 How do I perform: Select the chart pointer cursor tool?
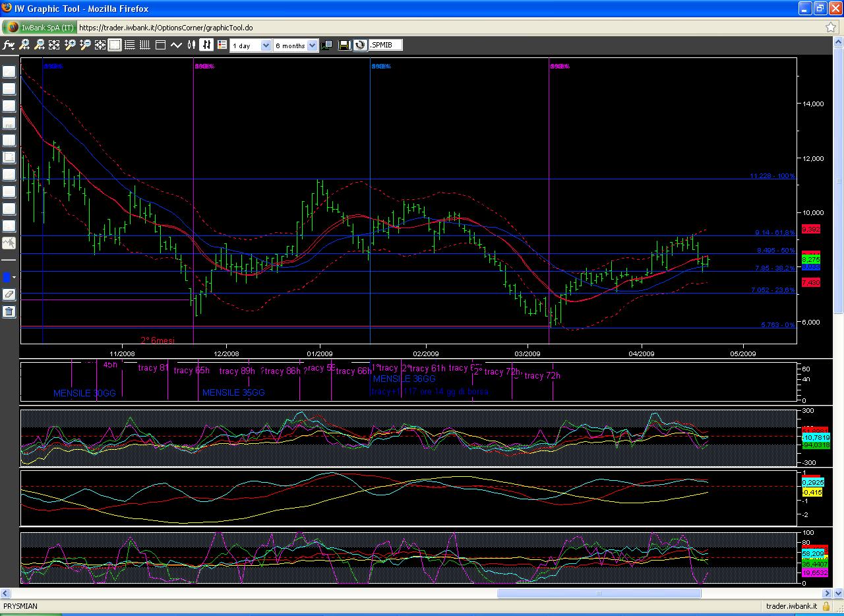tap(9, 243)
